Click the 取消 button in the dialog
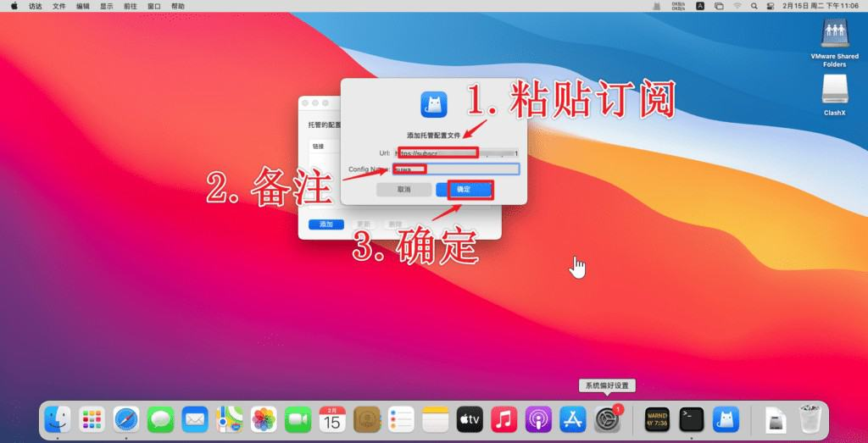Image resolution: width=868 pixels, height=443 pixels. [403, 190]
